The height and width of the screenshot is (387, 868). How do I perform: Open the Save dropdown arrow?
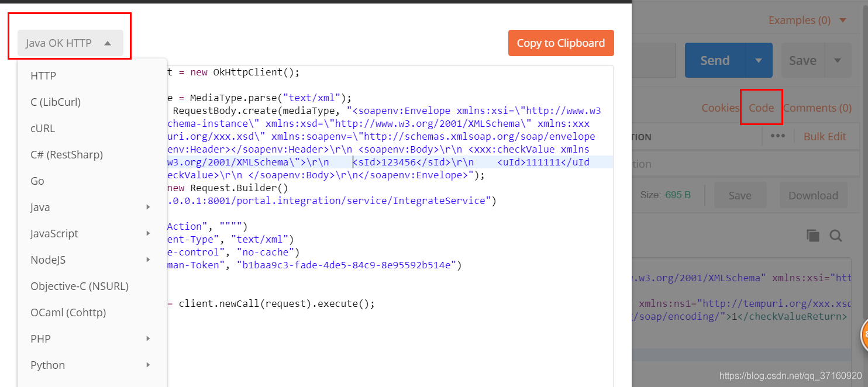838,60
